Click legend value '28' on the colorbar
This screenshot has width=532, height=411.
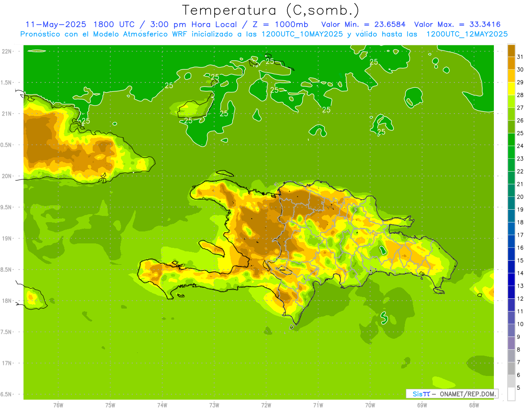pos(520,95)
